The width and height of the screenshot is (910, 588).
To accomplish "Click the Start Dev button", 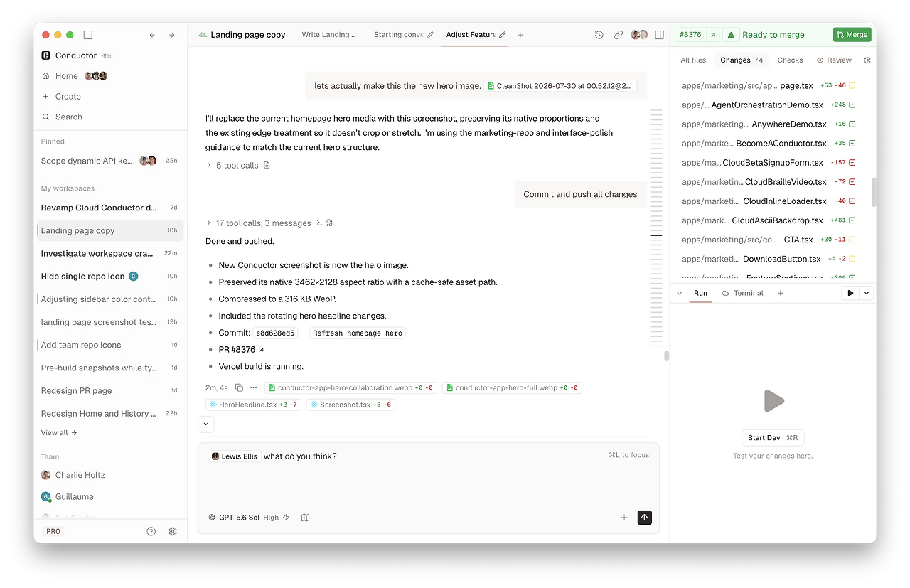I will click(x=773, y=438).
